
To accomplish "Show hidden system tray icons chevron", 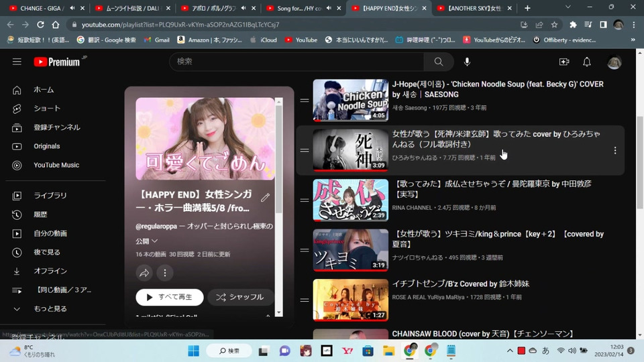I will pyautogui.click(x=510, y=351).
